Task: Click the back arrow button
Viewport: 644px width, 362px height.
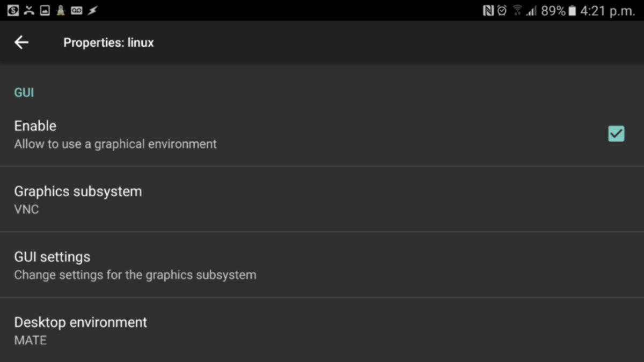Action: (x=21, y=42)
